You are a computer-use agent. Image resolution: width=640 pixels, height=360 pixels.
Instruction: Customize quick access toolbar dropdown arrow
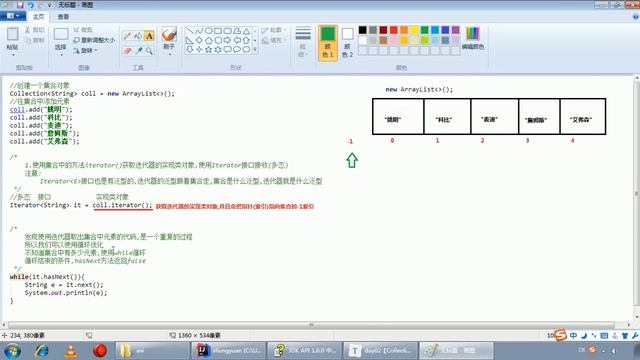[x=49, y=5]
